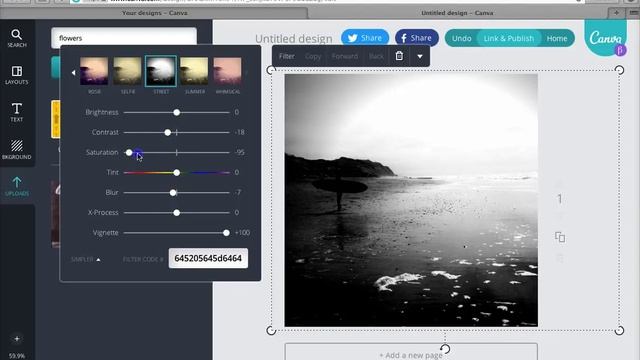
Task: Click the rotate handle below the image
Action: pos(445,349)
